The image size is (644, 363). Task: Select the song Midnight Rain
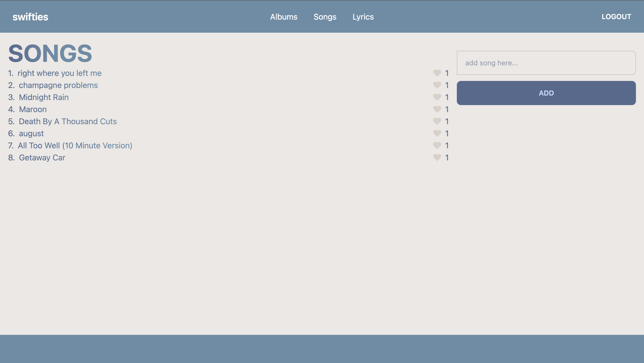click(44, 97)
